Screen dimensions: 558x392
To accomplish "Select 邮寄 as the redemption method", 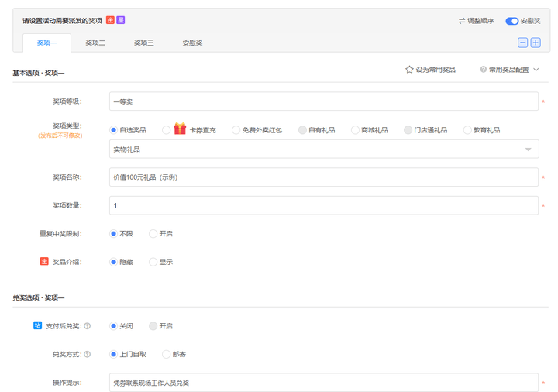I will point(167,354).
